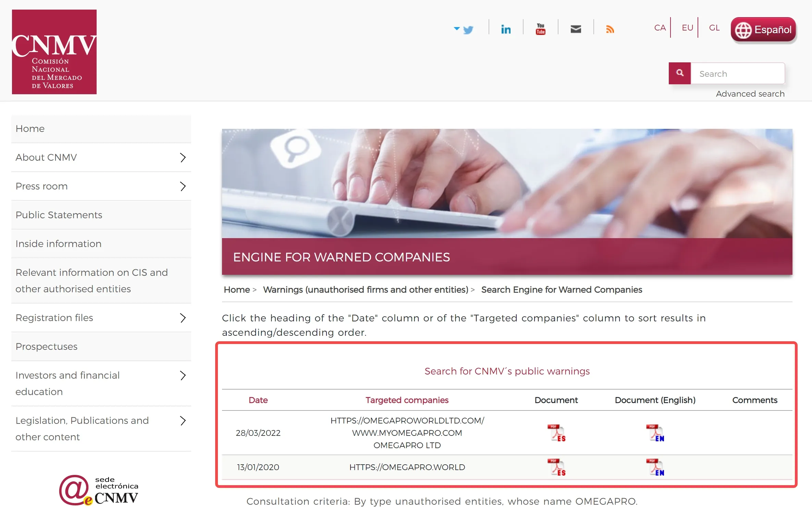This screenshot has width=812, height=516.
Task: Open Spanish PDF for 28/03/2022 warning
Action: 556,433
